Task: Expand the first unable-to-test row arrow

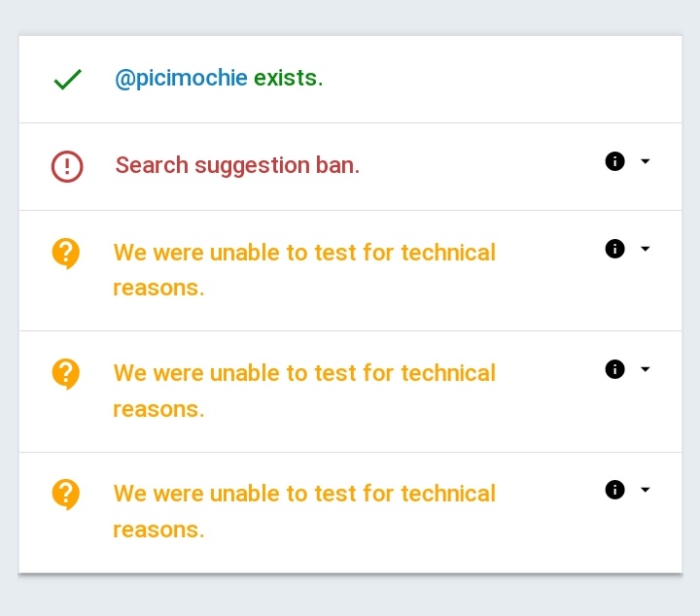Action: [x=645, y=249]
